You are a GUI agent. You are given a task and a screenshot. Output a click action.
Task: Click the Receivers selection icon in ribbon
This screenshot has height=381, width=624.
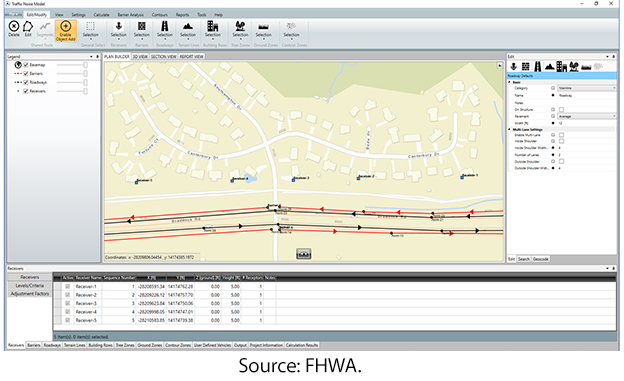coord(119,29)
